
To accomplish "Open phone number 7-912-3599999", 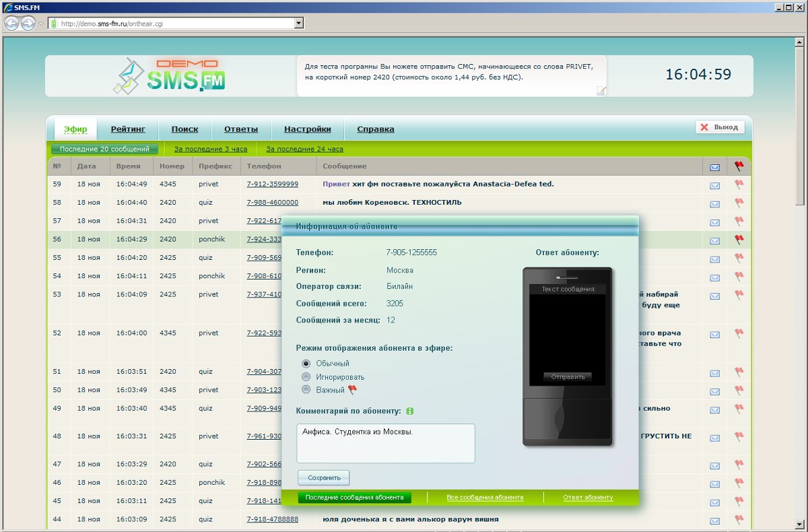I will pos(273,184).
